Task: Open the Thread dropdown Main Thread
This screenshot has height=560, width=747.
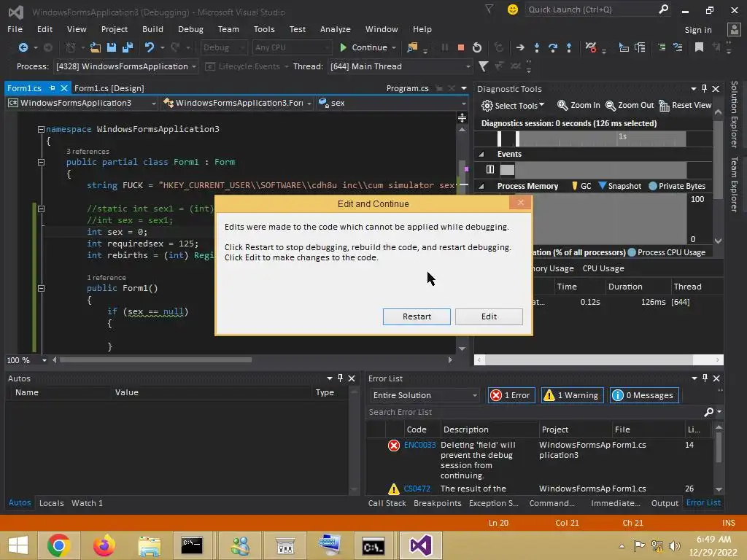Action: tap(400, 66)
